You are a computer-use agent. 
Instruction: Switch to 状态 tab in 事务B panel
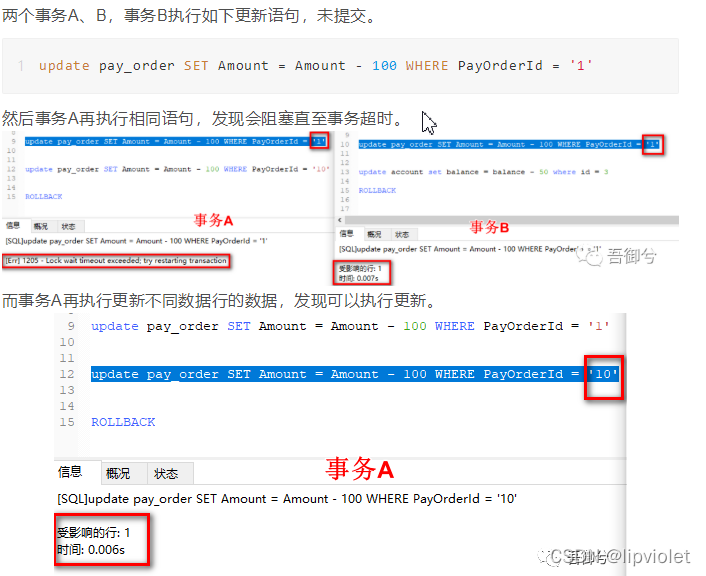coord(402,234)
